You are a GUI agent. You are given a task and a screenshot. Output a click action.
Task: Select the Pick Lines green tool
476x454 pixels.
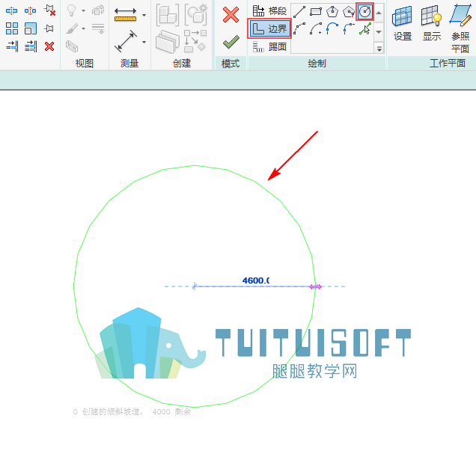365,28
